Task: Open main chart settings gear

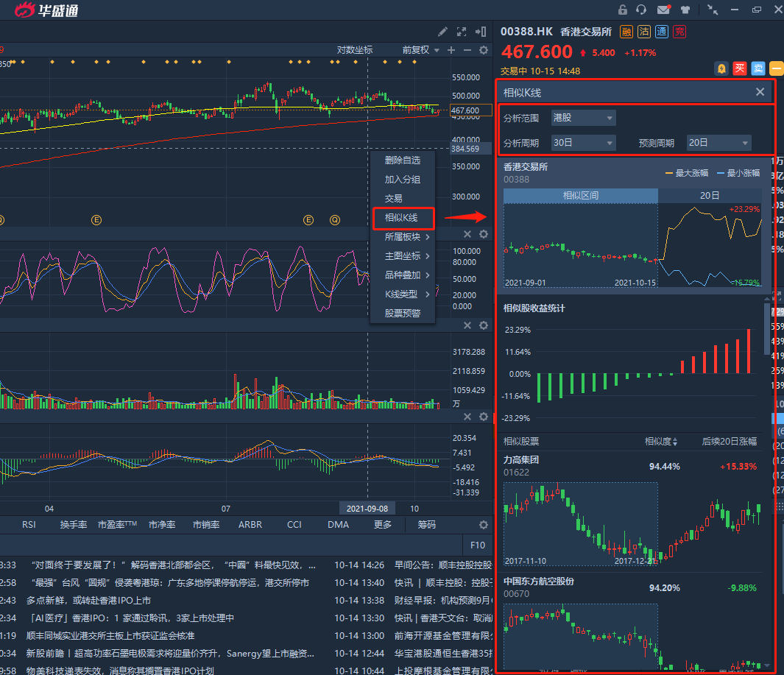Action: pos(484,50)
